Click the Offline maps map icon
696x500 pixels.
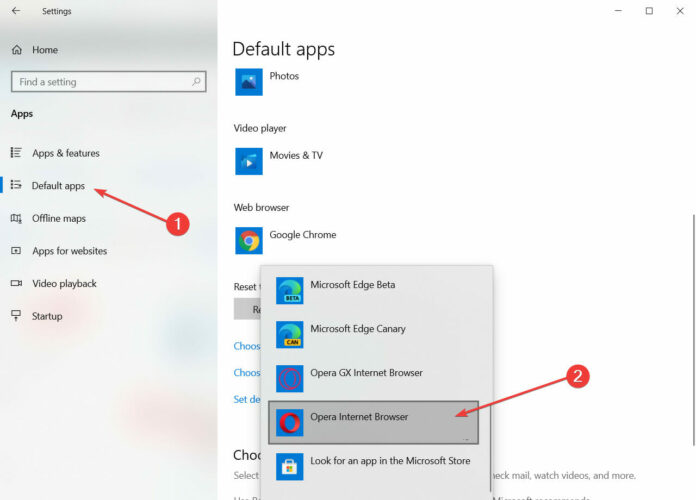[16, 218]
